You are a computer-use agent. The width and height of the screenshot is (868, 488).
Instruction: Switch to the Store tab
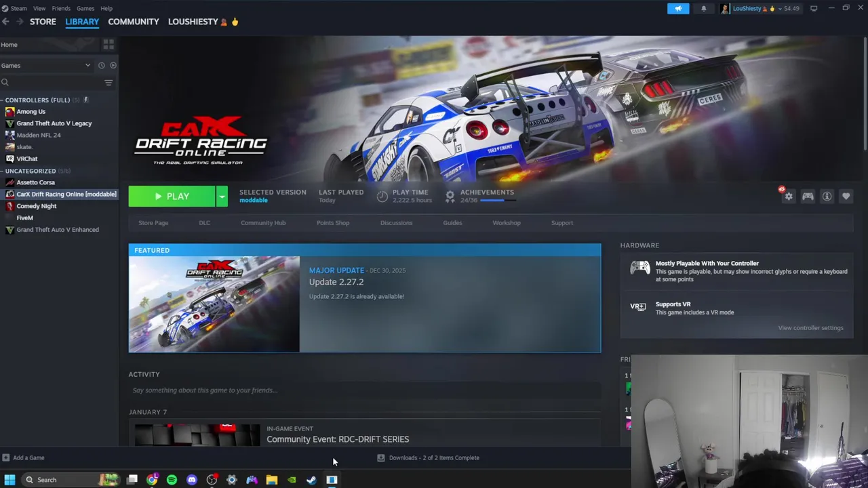43,22
